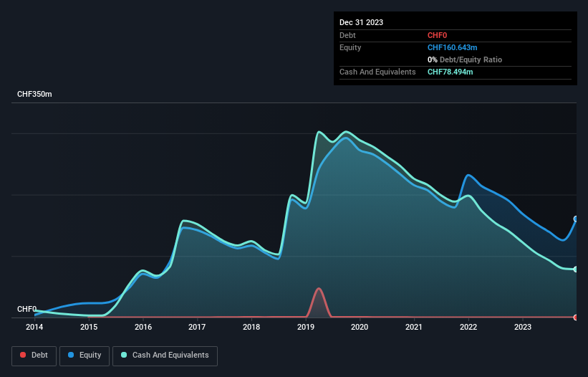Image resolution: width=588 pixels, height=377 pixels.
Task: Toggle the Equity series legend button
Action: (x=85, y=355)
